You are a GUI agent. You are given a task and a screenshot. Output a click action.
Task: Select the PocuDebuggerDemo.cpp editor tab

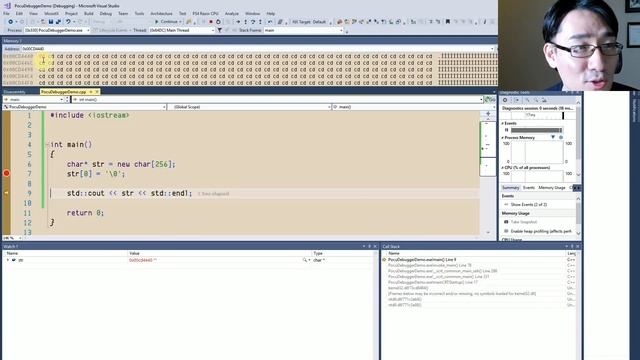(x=63, y=92)
